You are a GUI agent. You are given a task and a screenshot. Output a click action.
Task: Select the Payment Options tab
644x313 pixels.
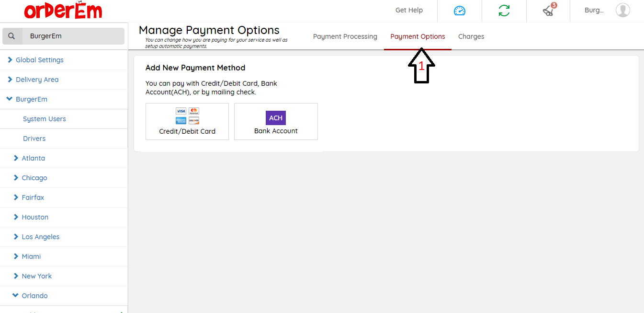tap(418, 36)
